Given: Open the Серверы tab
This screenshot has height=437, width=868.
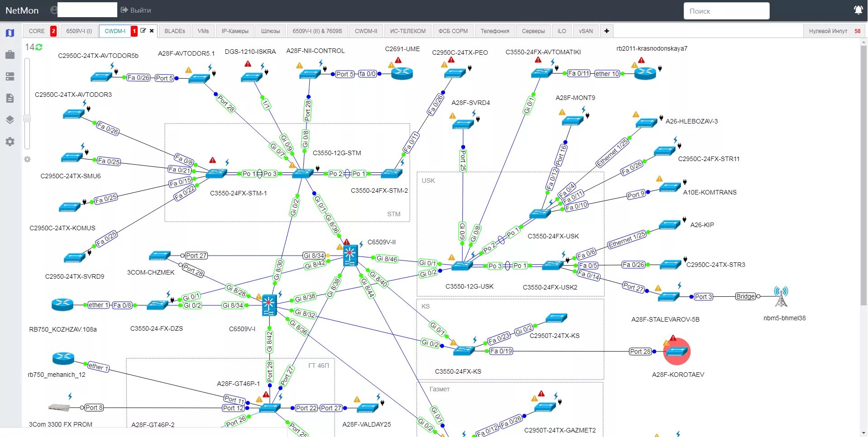Looking at the screenshot, I should click(x=533, y=31).
